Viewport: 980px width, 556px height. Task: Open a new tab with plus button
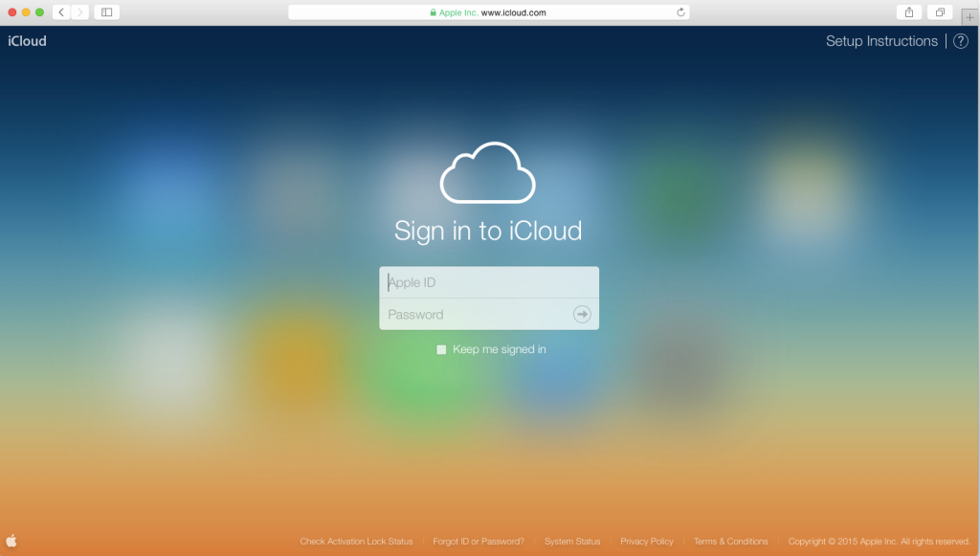pyautogui.click(x=970, y=17)
